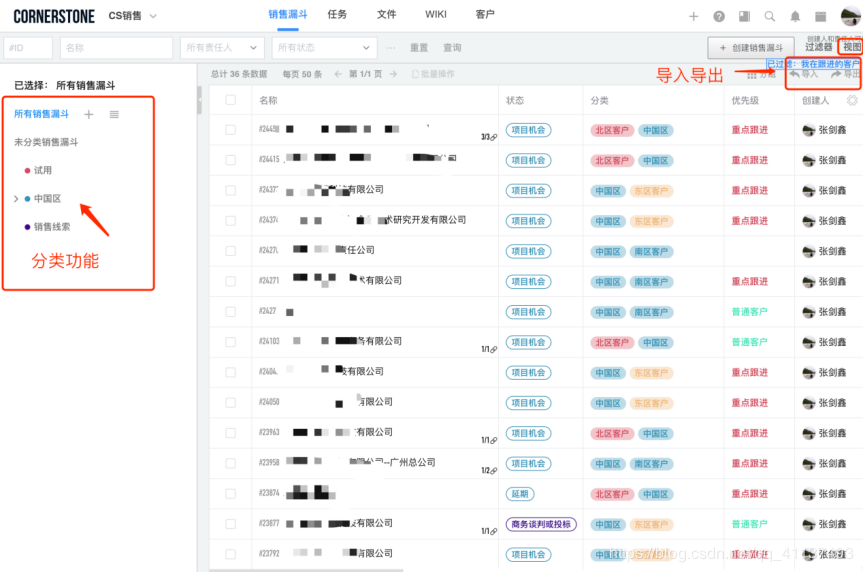This screenshot has width=863, height=572.
Task: Open the category list menu icon
Action: (114, 115)
